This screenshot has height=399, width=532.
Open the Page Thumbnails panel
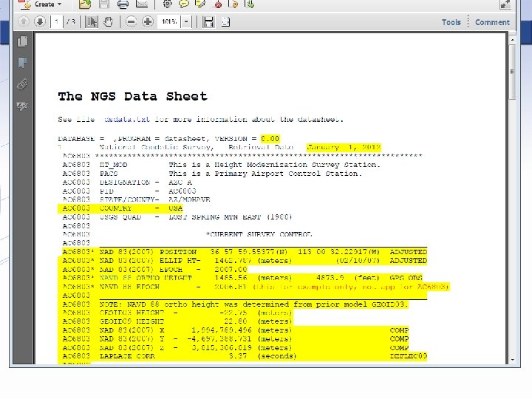(x=22, y=41)
